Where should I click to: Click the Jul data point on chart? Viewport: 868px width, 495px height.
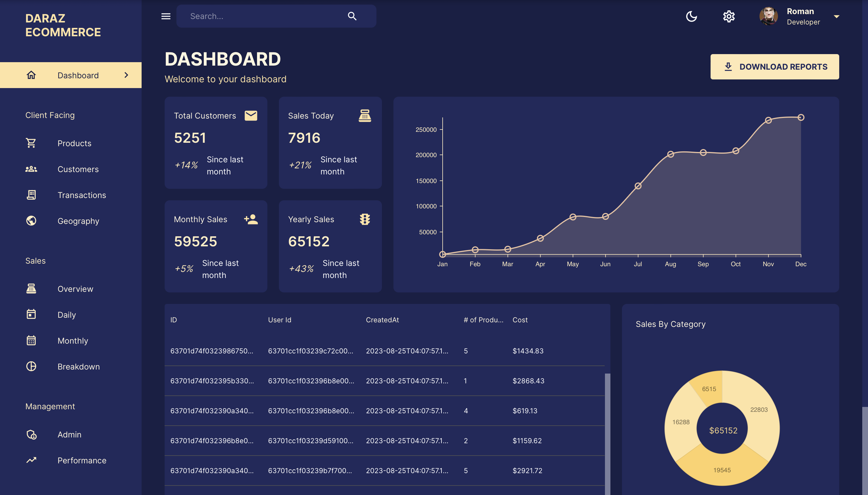coord(638,186)
